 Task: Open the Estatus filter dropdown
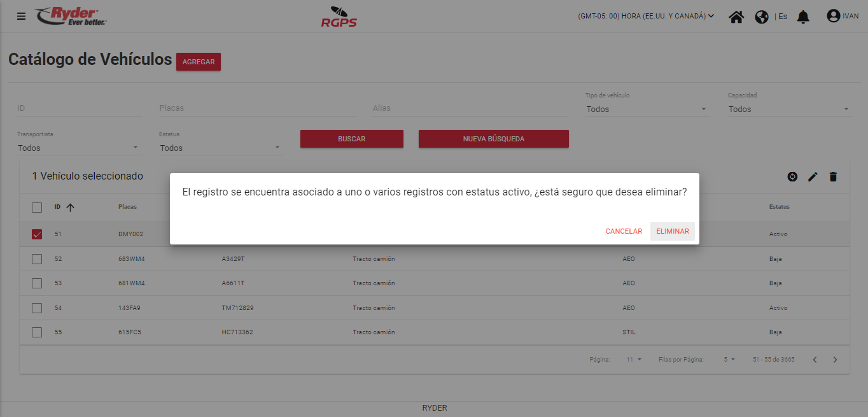pyautogui.click(x=220, y=148)
